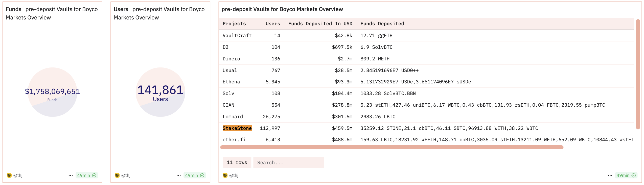Open the Users panel's three-dot menu
This screenshot has height=185, width=644.
(x=178, y=175)
